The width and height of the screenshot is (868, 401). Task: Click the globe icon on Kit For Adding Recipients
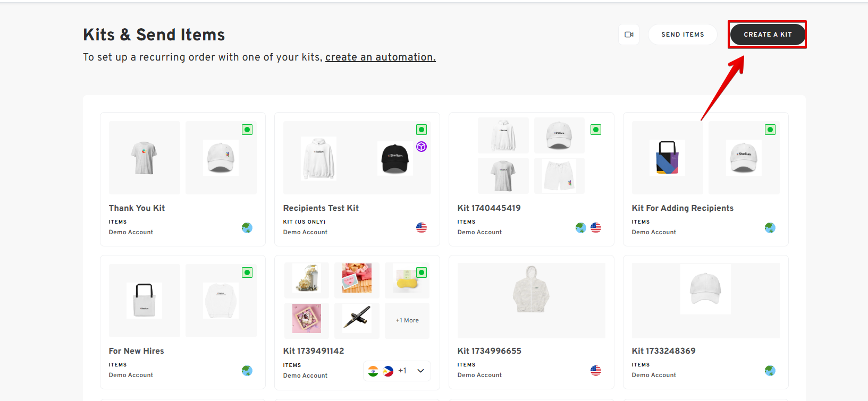pos(770,228)
